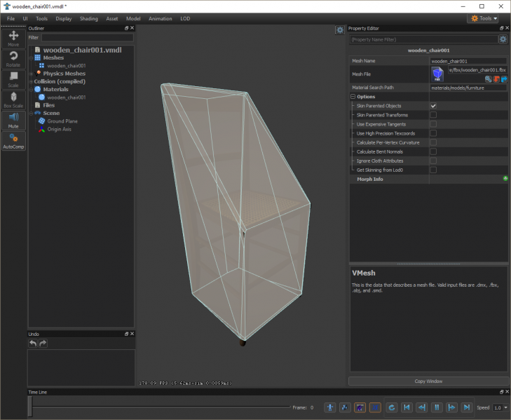
Task: Enable Calculate Bent Normals
Action: (x=433, y=151)
